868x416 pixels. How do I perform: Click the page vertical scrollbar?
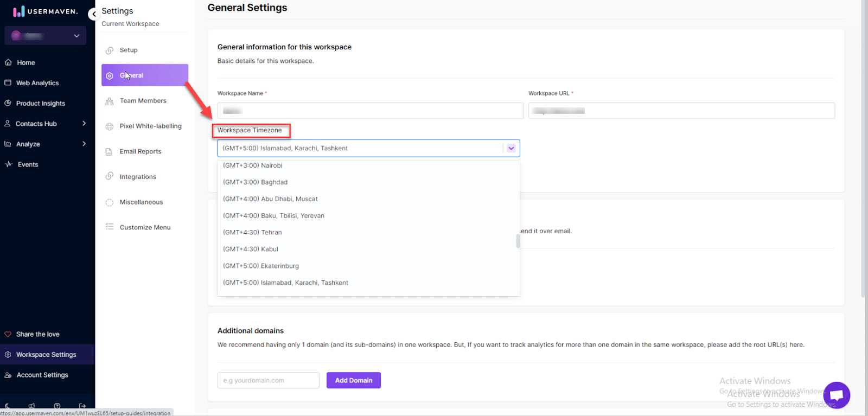[x=863, y=149]
